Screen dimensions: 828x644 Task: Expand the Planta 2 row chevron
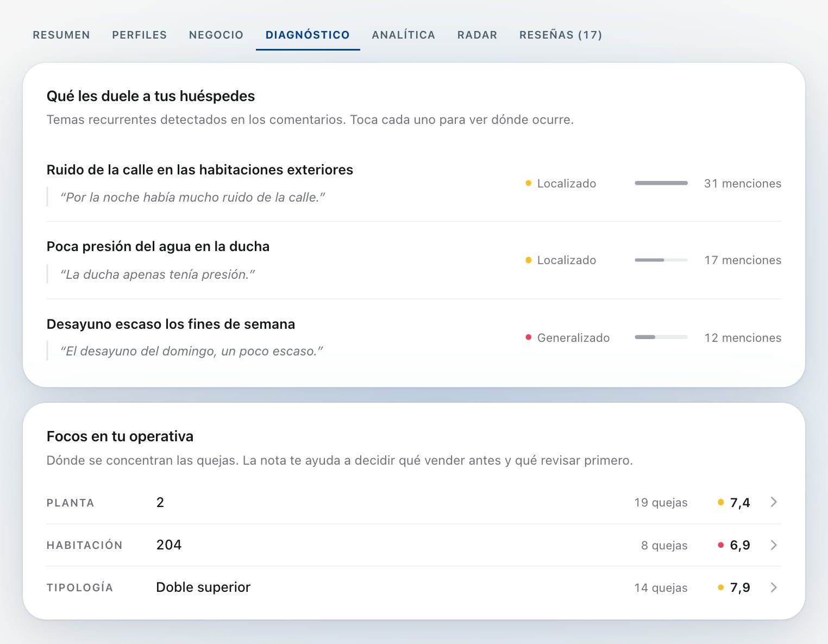click(774, 502)
